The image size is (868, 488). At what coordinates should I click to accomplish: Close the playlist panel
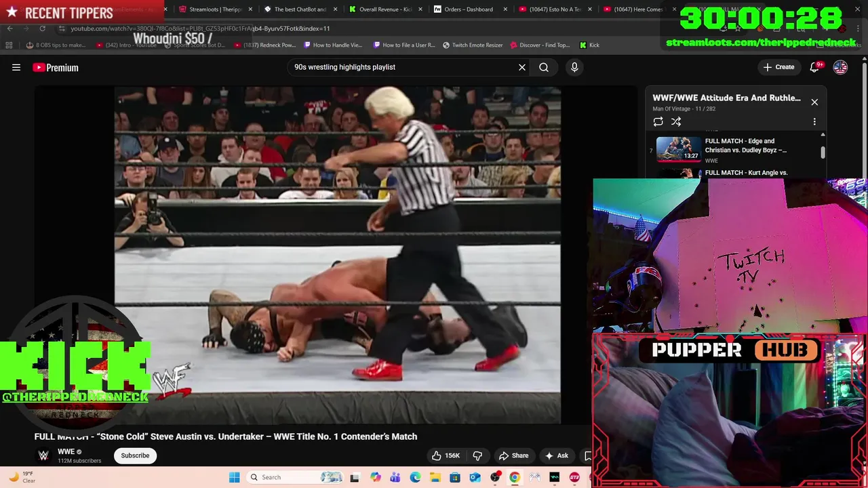(814, 102)
